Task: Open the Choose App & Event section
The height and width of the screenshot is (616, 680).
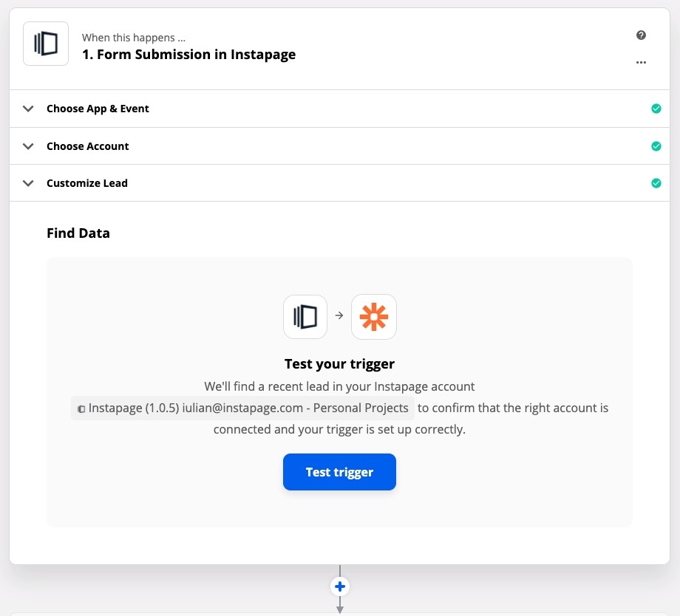Action: point(339,109)
